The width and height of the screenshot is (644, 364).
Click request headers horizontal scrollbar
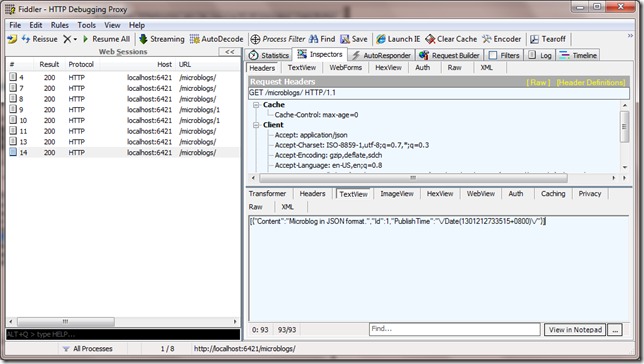pyautogui.click(x=413, y=178)
